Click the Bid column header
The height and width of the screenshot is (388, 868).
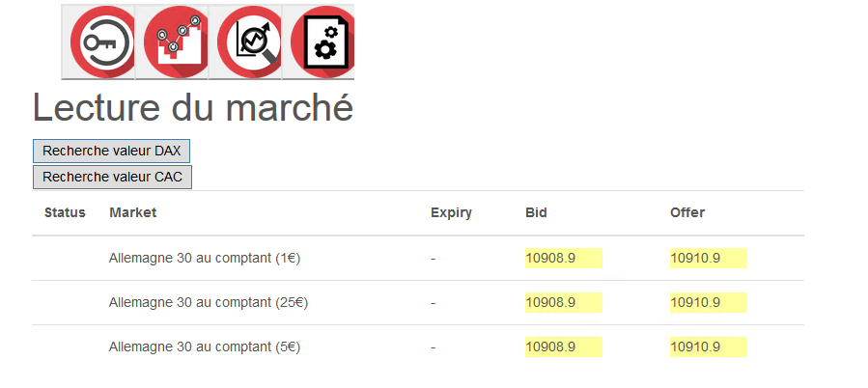pos(536,212)
